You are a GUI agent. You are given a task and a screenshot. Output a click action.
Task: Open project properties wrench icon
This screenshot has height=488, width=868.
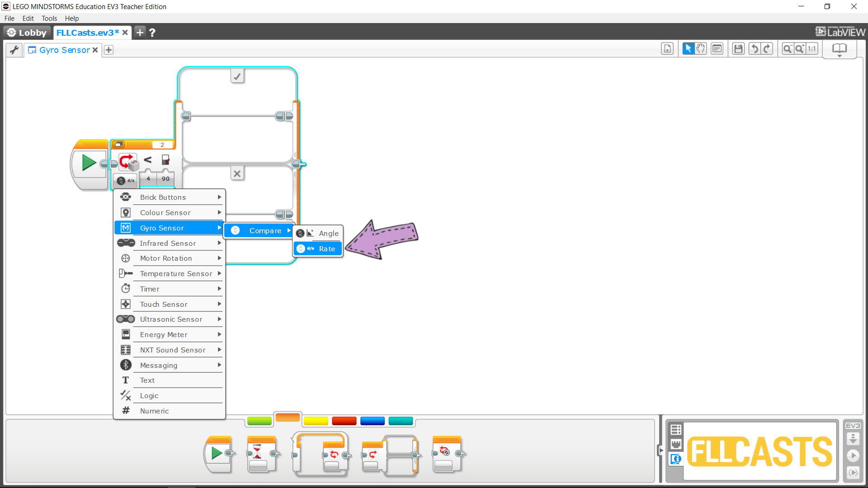pyautogui.click(x=14, y=50)
